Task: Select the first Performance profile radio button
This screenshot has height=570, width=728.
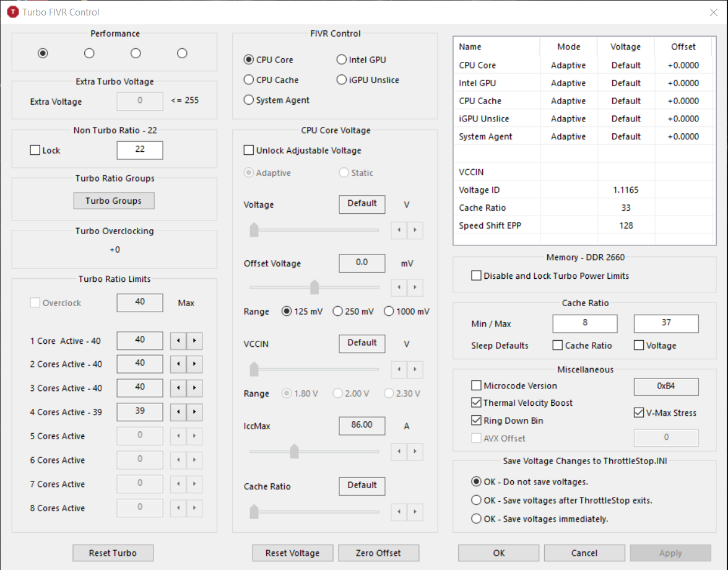Action: [43, 53]
